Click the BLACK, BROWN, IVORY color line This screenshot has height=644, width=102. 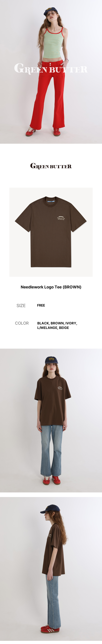[57, 323]
